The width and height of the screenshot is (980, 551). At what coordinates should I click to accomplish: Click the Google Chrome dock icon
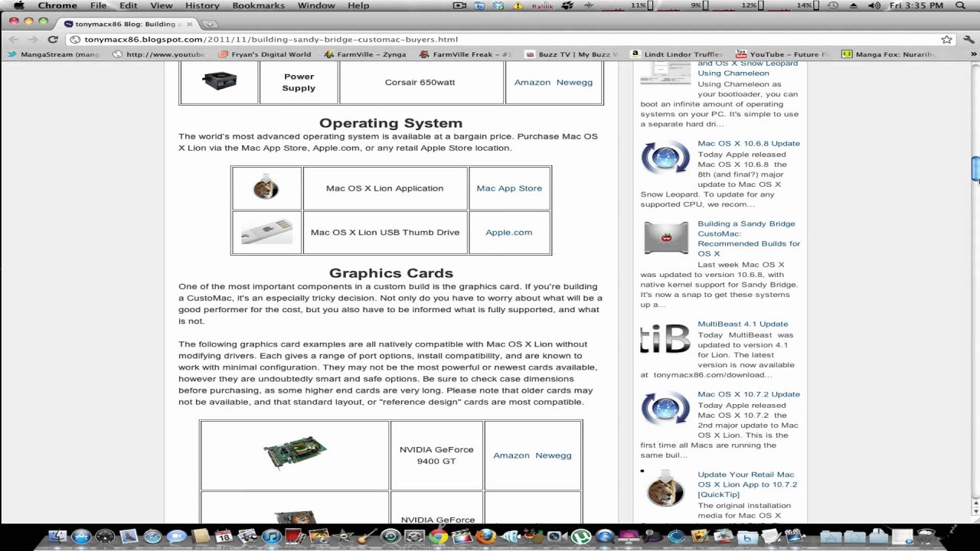[438, 536]
